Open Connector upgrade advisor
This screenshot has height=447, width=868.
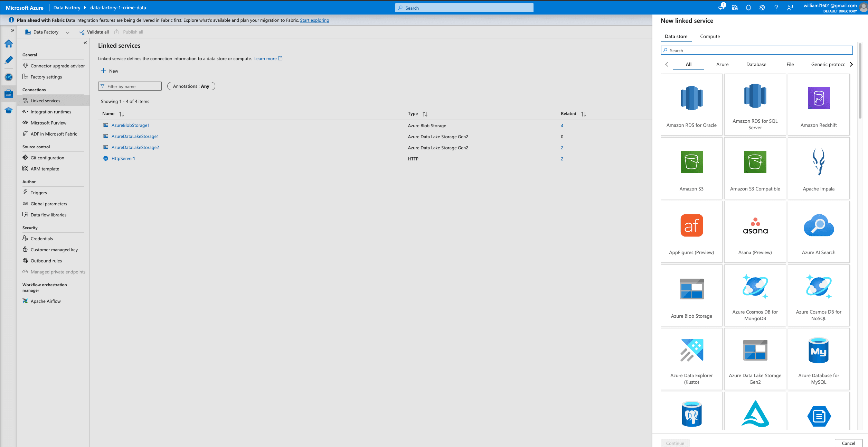[x=54, y=66]
